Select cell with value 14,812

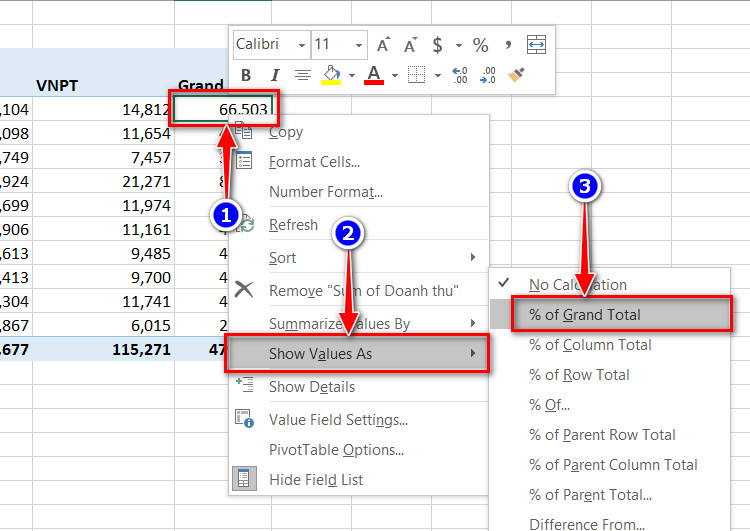pyautogui.click(x=103, y=109)
